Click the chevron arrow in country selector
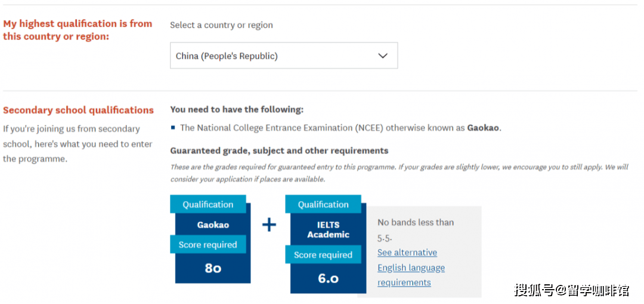Screen dimensions: 644x304 383,56
